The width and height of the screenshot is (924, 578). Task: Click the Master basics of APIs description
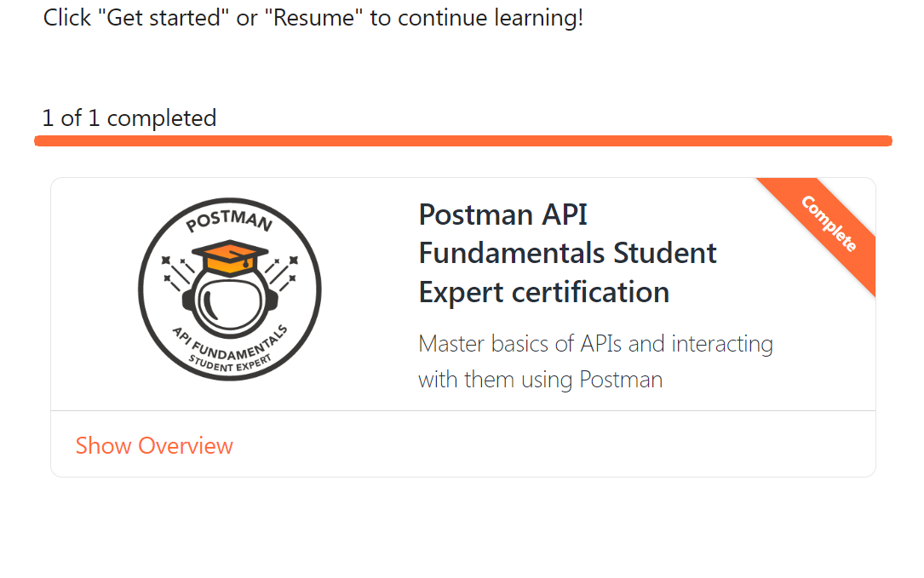coord(595,361)
